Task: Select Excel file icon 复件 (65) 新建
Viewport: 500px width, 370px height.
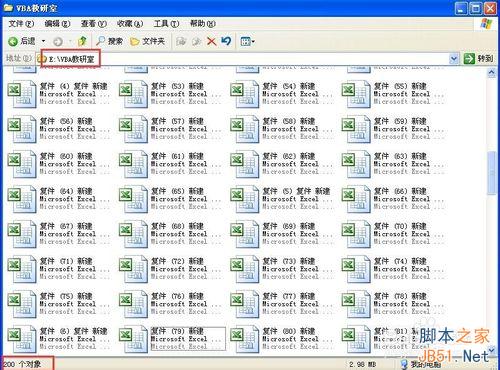Action: tap(133, 199)
